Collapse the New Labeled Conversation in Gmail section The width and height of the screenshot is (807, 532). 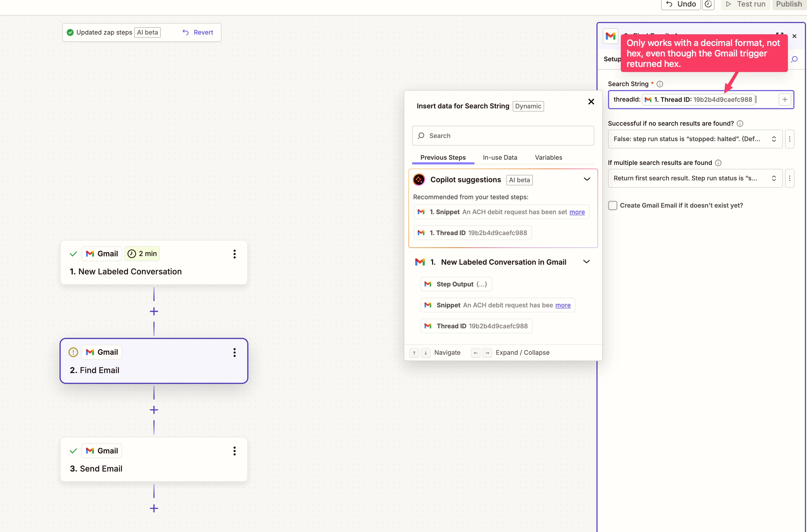[x=586, y=262]
